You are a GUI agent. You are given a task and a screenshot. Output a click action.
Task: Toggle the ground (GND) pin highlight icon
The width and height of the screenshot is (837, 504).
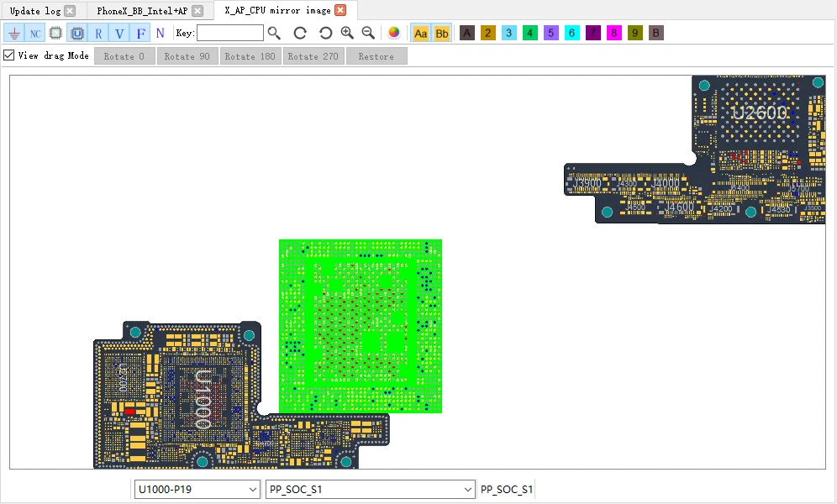pos(14,34)
